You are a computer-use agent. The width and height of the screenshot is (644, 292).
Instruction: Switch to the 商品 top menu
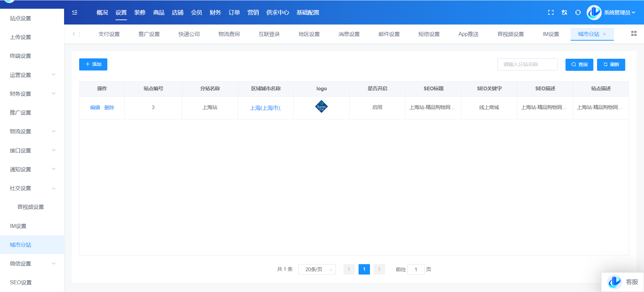pos(159,12)
